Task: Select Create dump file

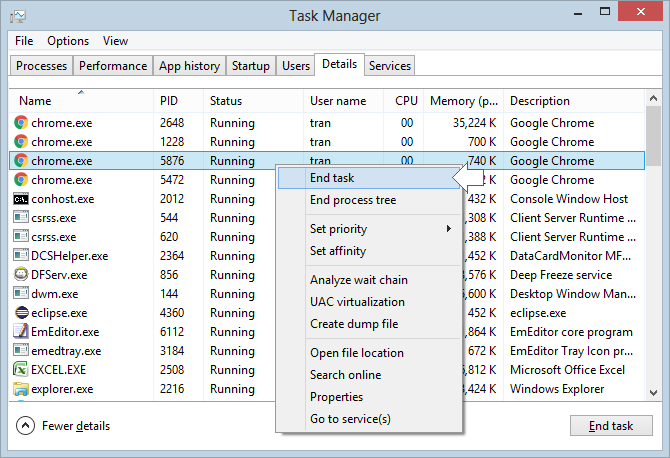Action: [370, 324]
